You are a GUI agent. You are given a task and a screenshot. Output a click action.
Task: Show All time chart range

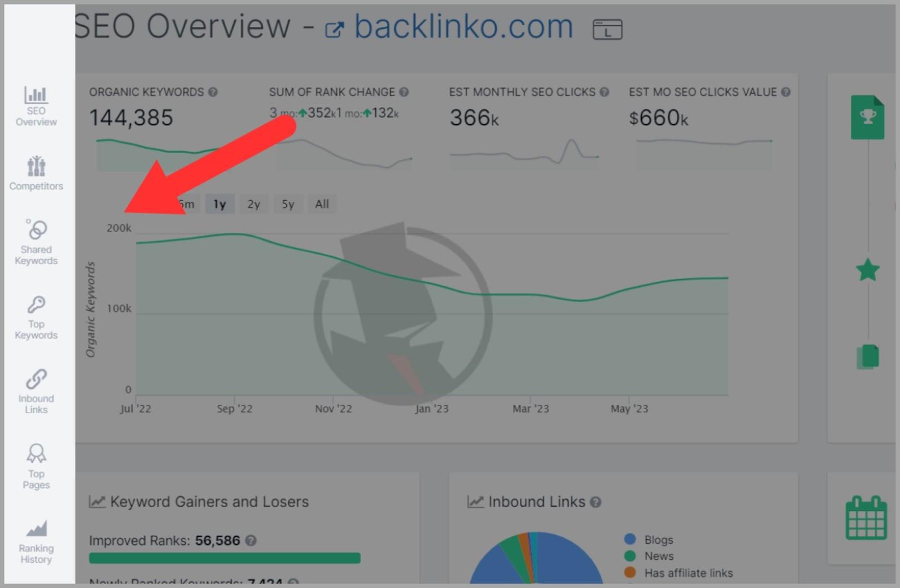click(x=322, y=204)
